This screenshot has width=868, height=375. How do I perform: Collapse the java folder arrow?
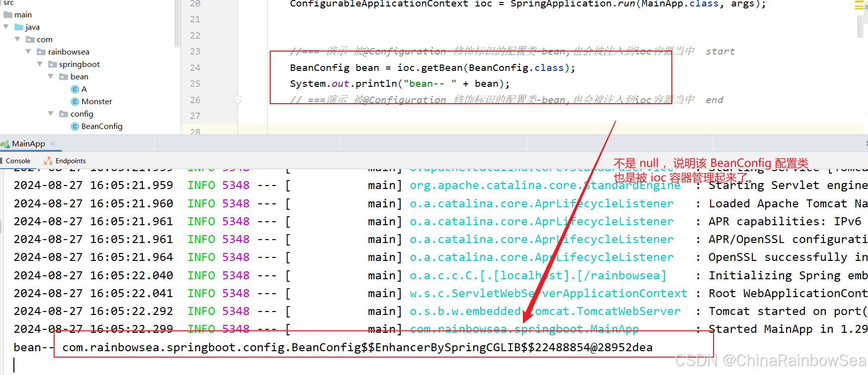pos(6,27)
